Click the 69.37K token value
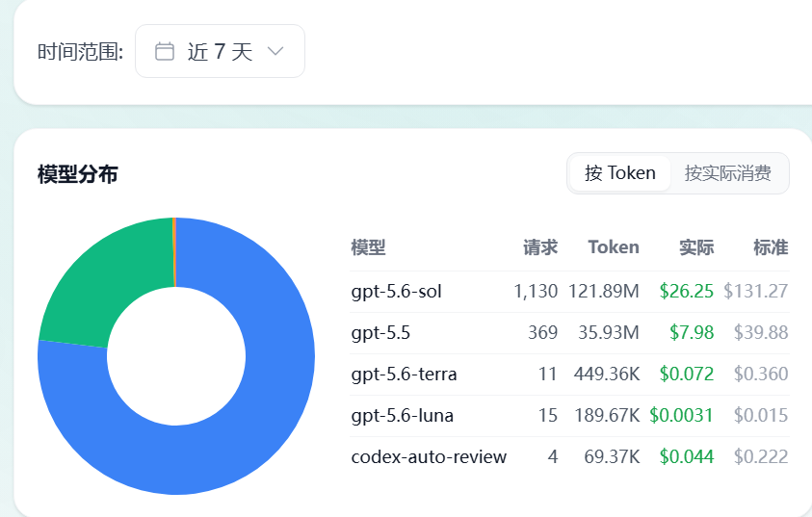812x517 pixels. tap(612, 457)
